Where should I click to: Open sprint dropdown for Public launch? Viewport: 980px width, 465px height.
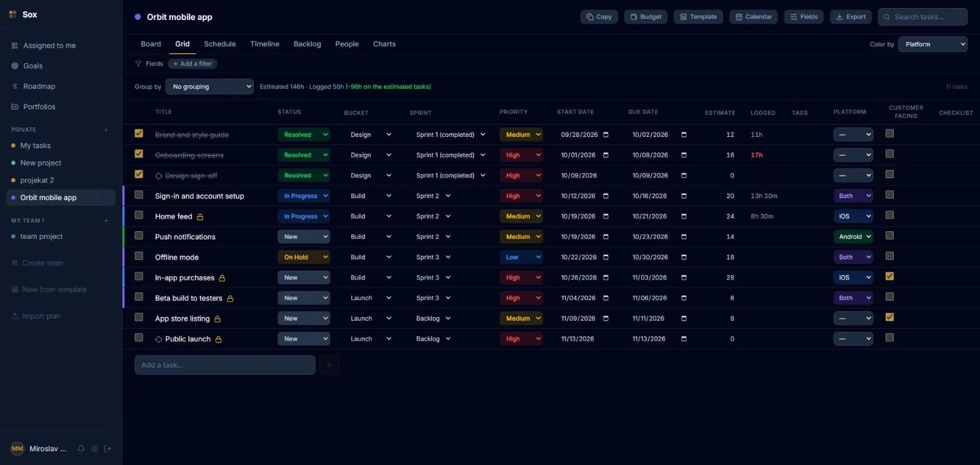point(432,339)
